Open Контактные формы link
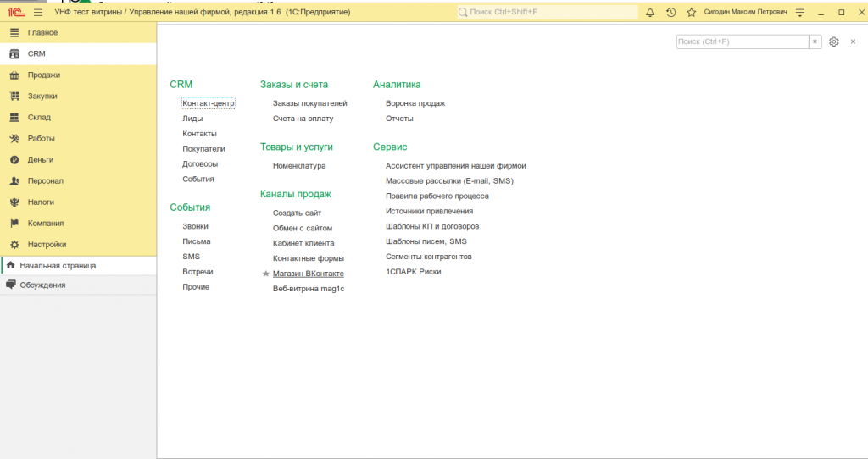Viewport: 868px width, 459px height. [309, 258]
